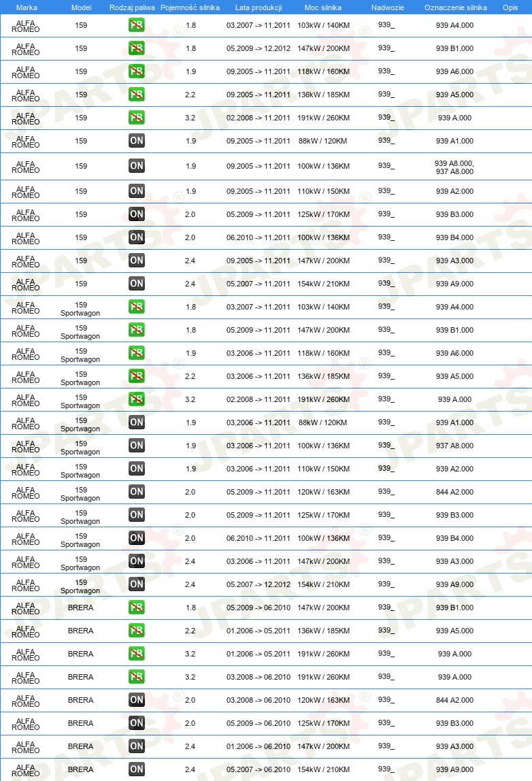Select 120kW / 163KM in Sportwagon row

tap(324, 492)
